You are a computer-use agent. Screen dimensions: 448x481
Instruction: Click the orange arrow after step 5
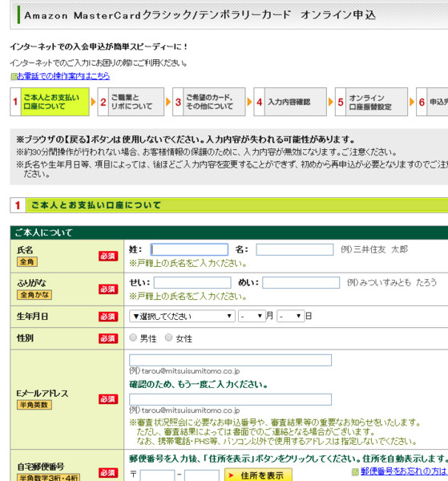[x=412, y=102]
